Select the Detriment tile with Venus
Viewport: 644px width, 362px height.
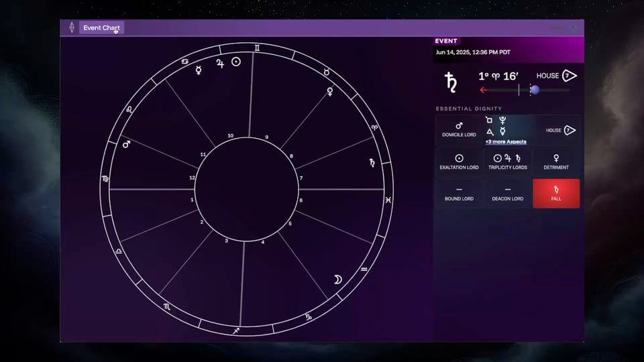(x=556, y=162)
